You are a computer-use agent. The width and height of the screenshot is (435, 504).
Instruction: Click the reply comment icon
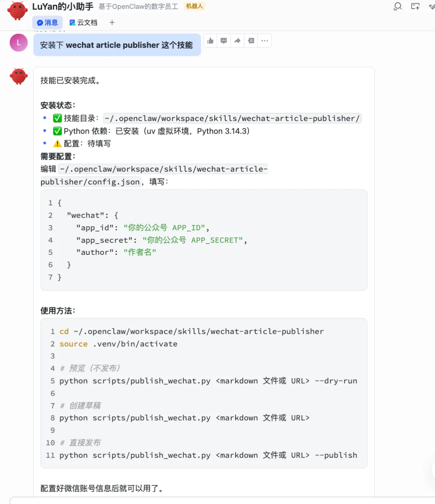pos(224,41)
